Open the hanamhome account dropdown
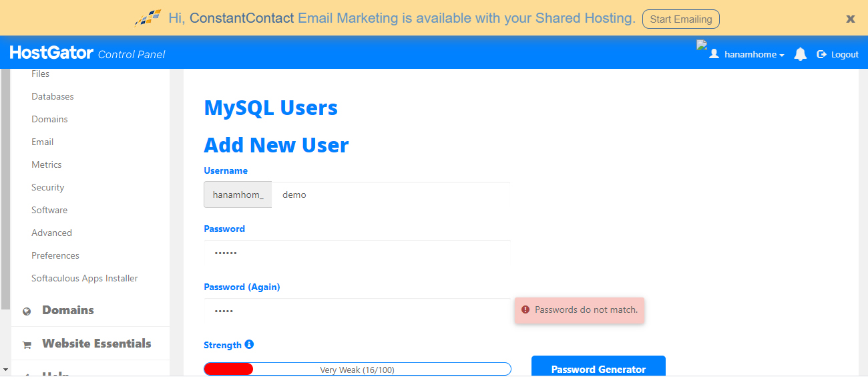 [754, 55]
